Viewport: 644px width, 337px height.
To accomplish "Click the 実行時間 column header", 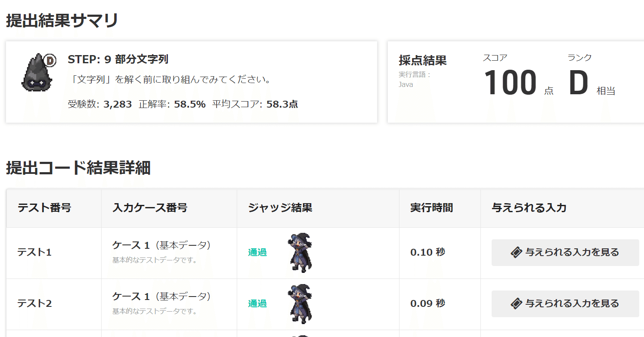I will (x=431, y=208).
